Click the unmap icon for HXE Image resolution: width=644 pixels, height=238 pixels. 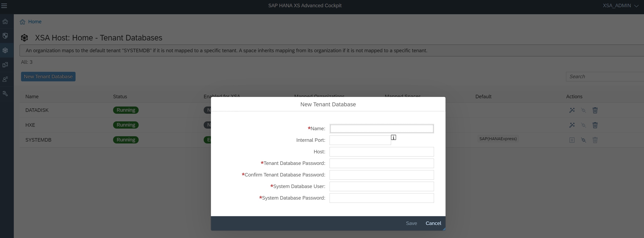click(584, 125)
